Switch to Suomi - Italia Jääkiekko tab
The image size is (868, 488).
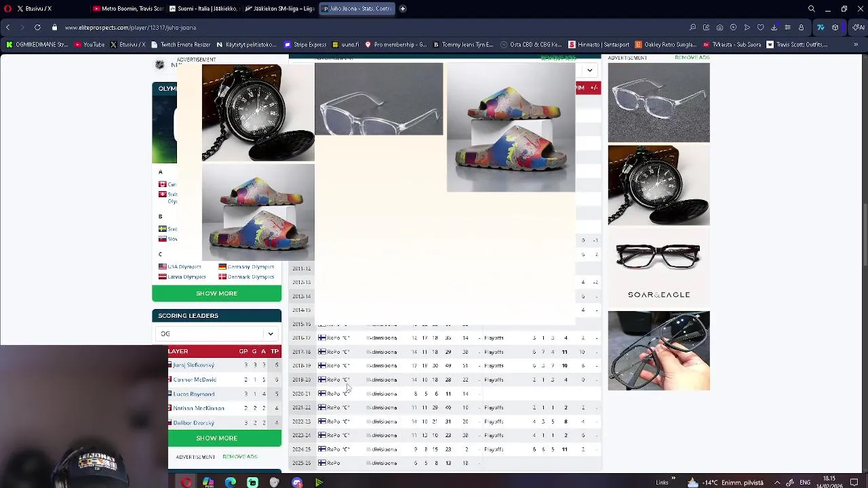(x=203, y=9)
